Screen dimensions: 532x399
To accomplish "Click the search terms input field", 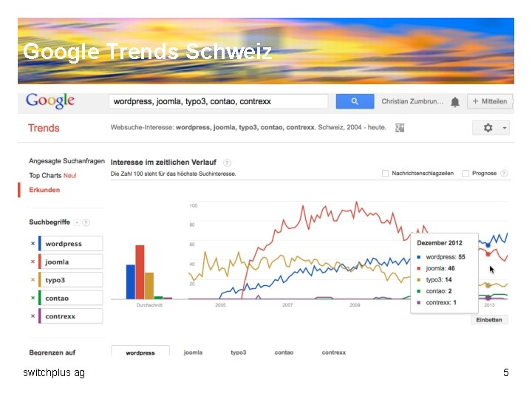I will 218,101.
